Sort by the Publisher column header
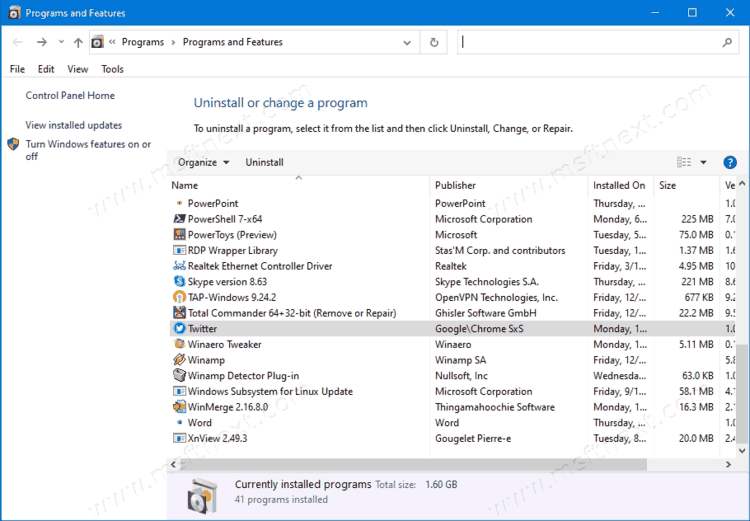 click(509, 186)
